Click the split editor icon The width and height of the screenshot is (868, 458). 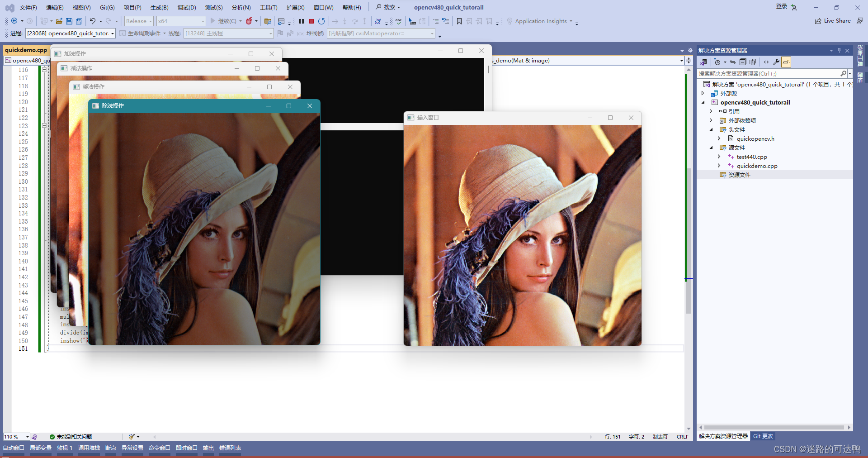[x=689, y=60]
